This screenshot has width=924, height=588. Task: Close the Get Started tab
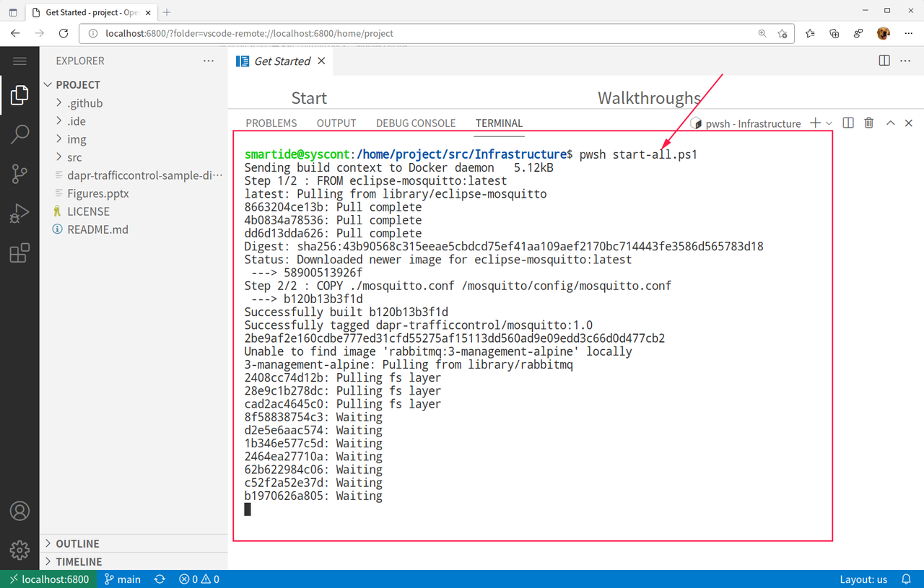[x=321, y=61]
